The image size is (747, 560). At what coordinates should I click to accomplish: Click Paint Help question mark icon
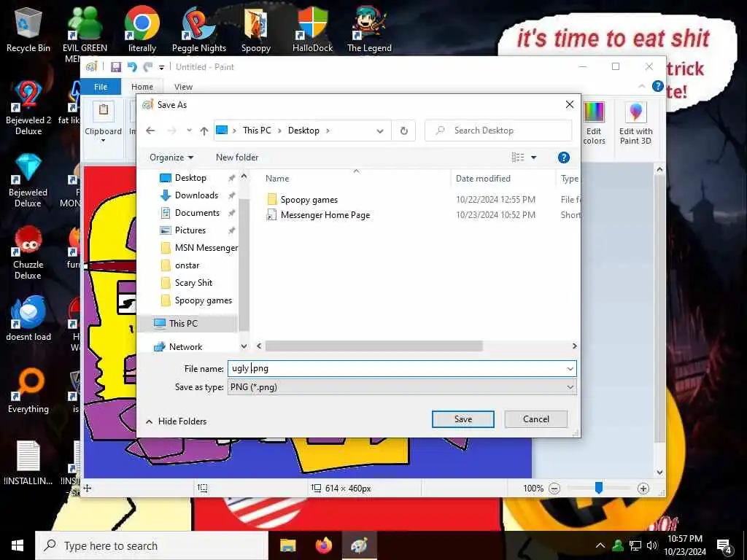[x=657, y=86]
